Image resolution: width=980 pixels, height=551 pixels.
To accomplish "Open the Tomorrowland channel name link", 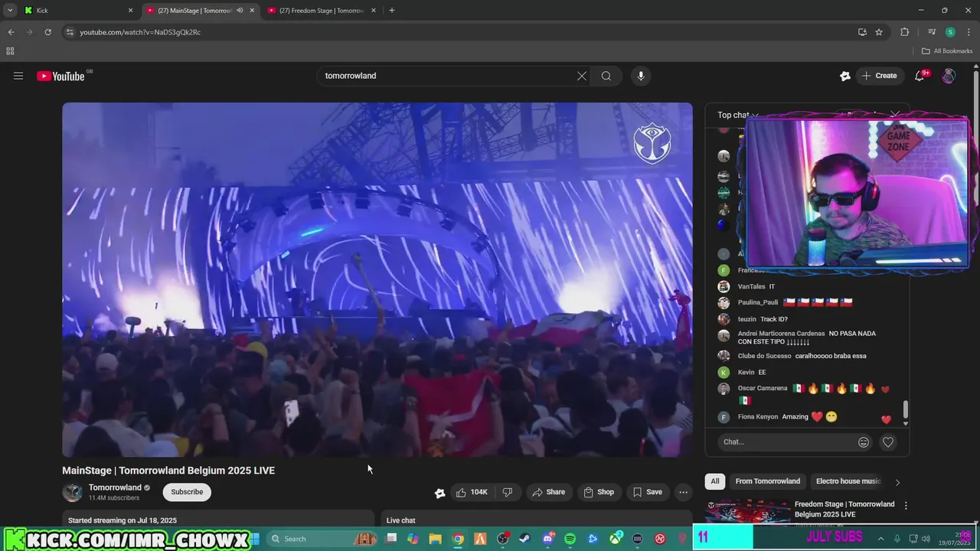I will (x=115, y=487).
